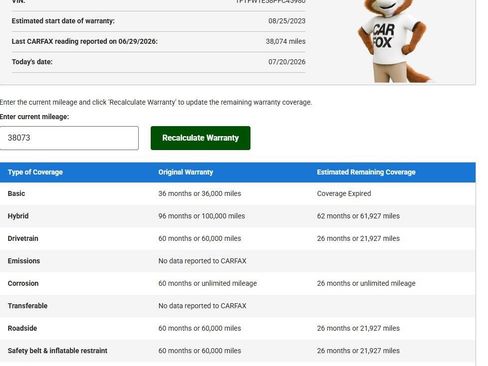Screen dimensions: 488x366
Task: Select the Original Warranty column header
Action: pos(186,172)
